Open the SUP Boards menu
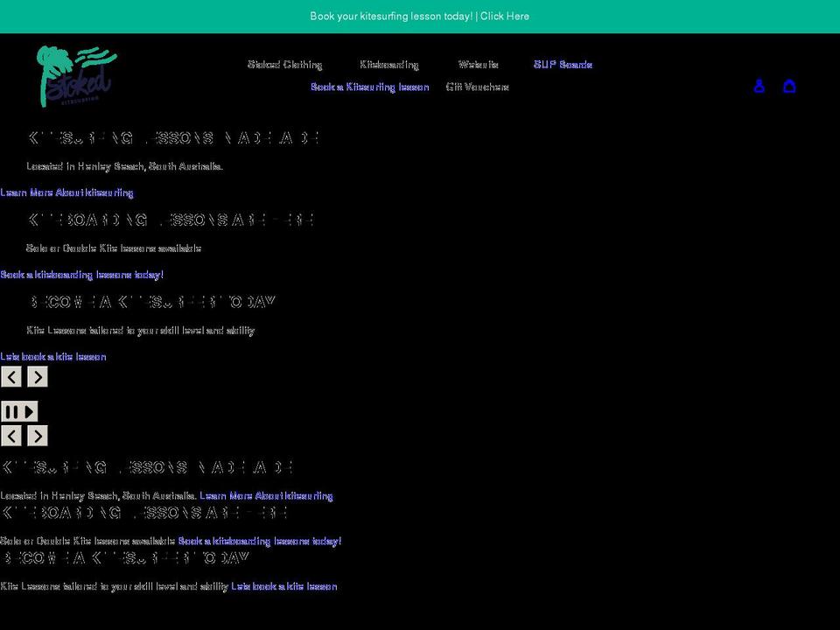The width and height of the screenshot is (840, 630). pyautogui.click(x=563, y=64)
